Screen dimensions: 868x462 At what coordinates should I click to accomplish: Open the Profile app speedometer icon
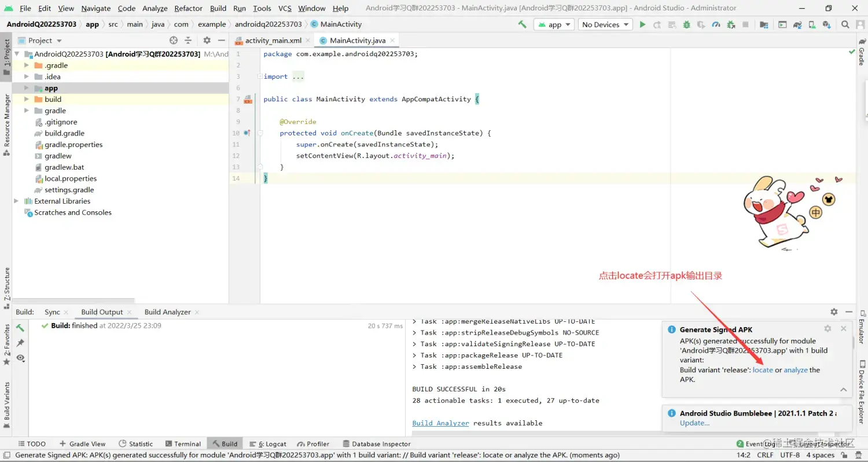(716, 24)
